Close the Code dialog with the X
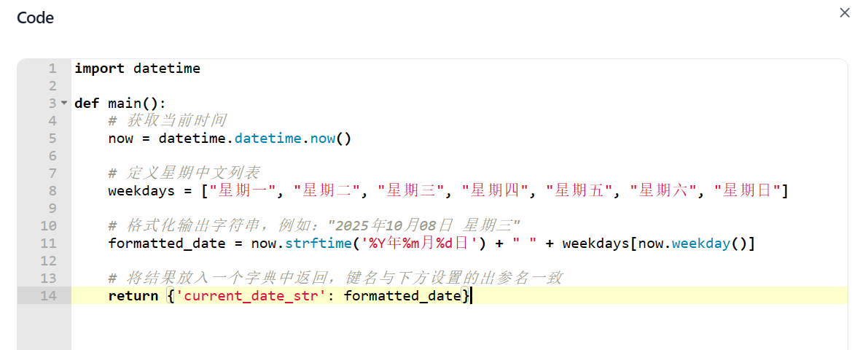The image size is (868, 350). 845,12
